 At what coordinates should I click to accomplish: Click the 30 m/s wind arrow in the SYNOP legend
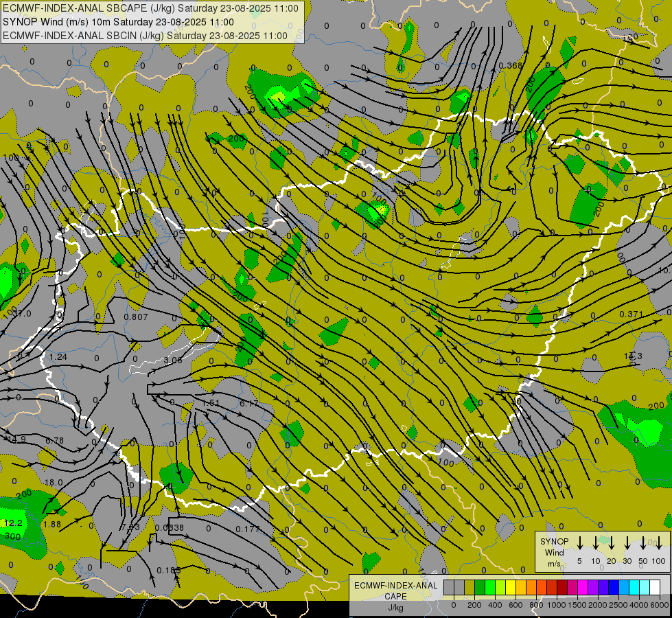pyautogui.click(x=627, y=542)
